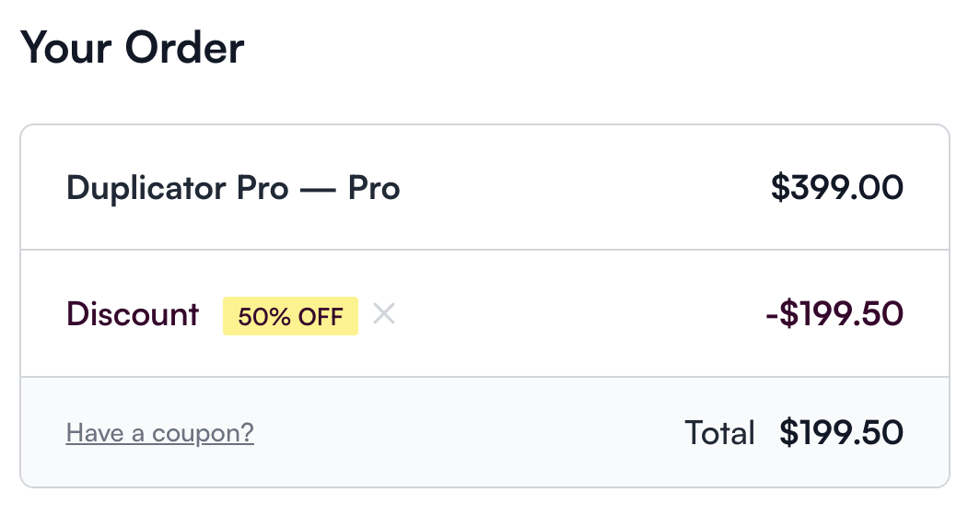
Task: Click the $199.50 total amount
Action: [x=841, y=432]
